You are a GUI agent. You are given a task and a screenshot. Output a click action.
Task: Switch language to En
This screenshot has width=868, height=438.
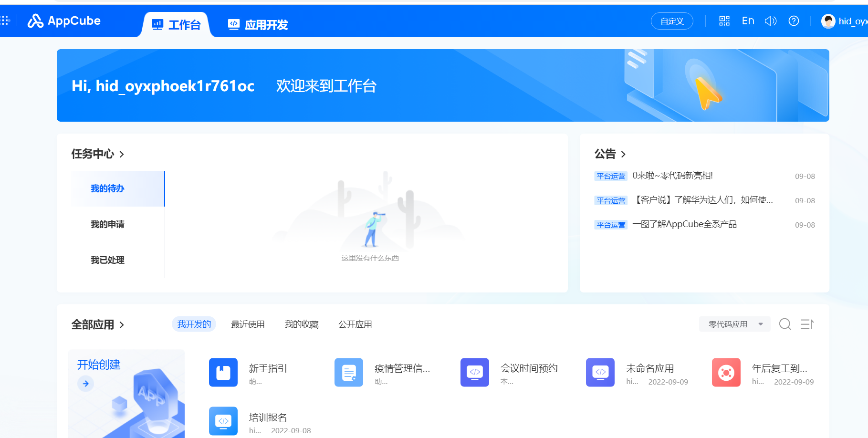[x=748, y=21]
